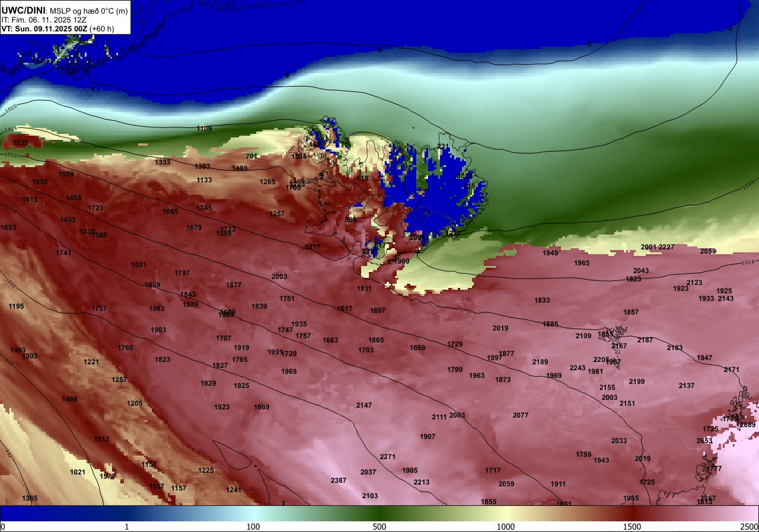Click the height value 701
The width and height of the screenshot is (759, 532).
click(251, 156)
